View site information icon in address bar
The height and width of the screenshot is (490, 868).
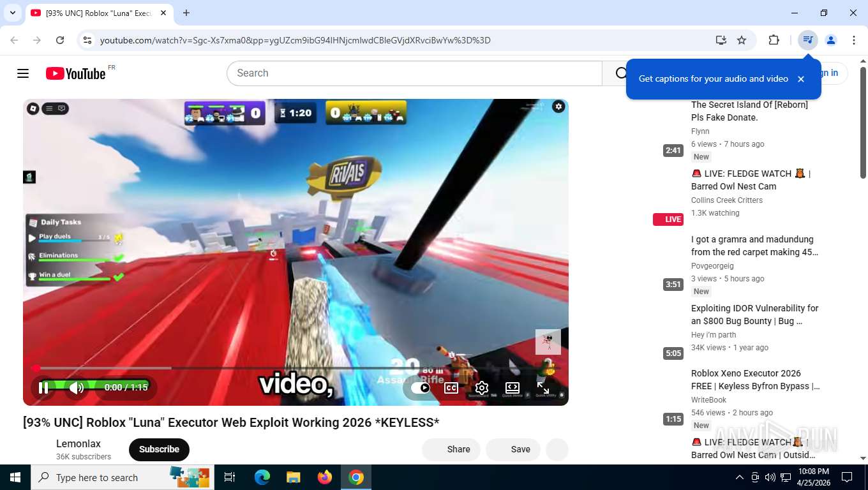coord(87,40)
